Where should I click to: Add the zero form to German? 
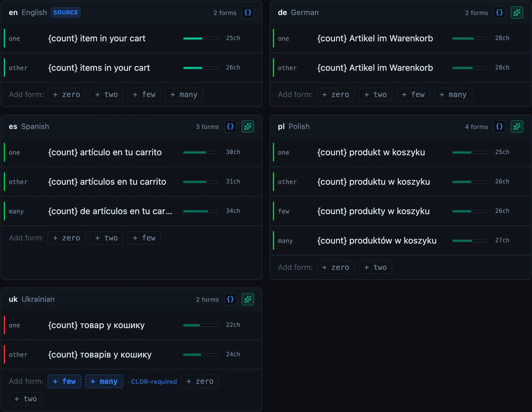click(335, 95)
